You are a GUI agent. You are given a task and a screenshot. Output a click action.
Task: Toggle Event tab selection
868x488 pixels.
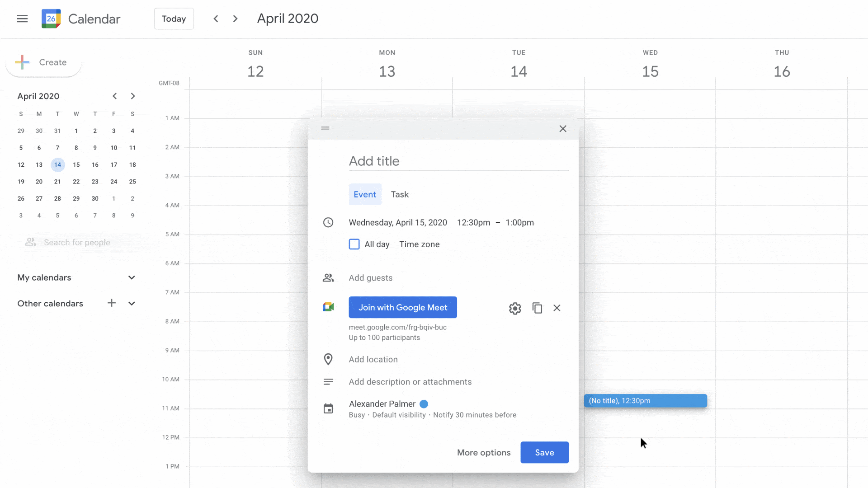365,194
